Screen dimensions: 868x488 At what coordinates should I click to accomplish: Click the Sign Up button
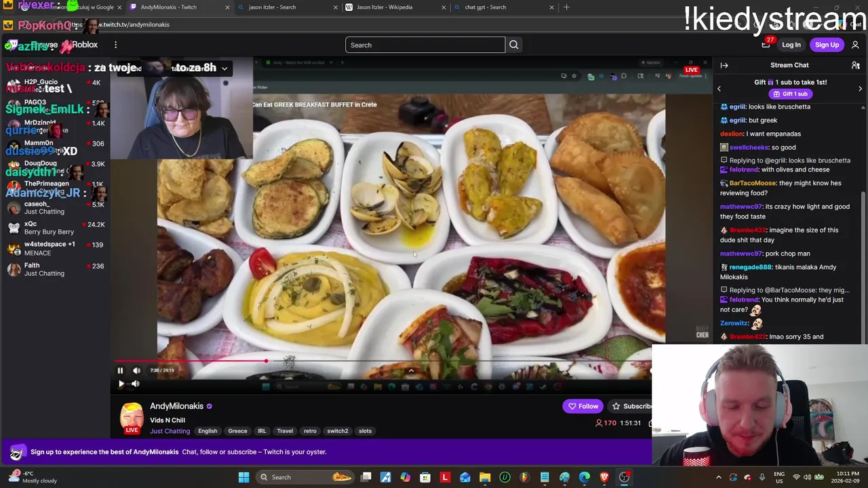827,45
